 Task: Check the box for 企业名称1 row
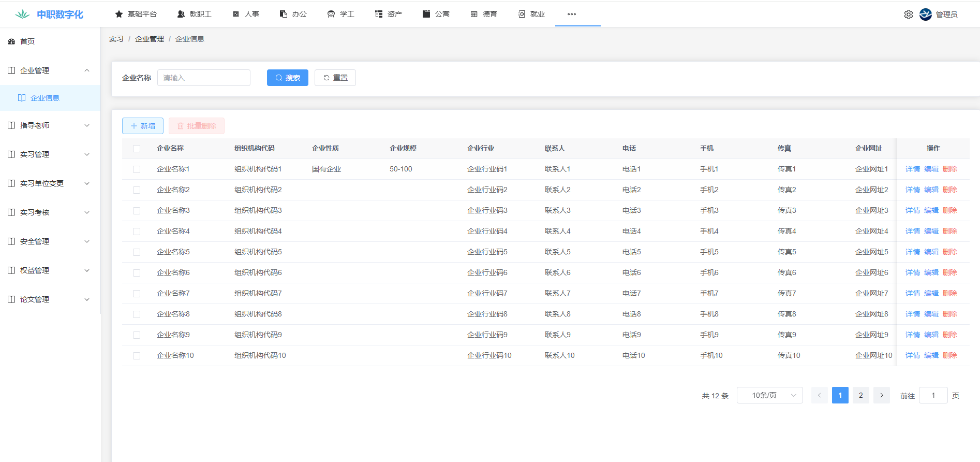(x=137, y=169)
